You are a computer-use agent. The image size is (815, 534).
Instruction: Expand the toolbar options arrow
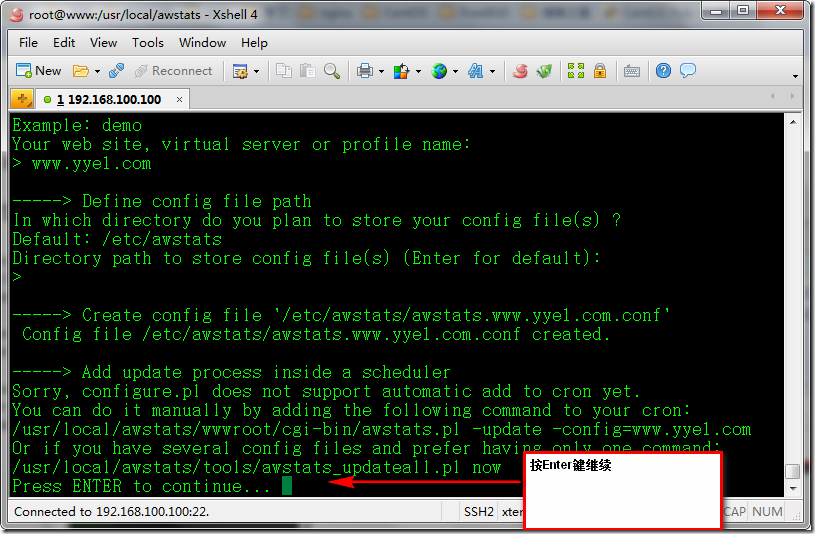(x=795, y=76)
